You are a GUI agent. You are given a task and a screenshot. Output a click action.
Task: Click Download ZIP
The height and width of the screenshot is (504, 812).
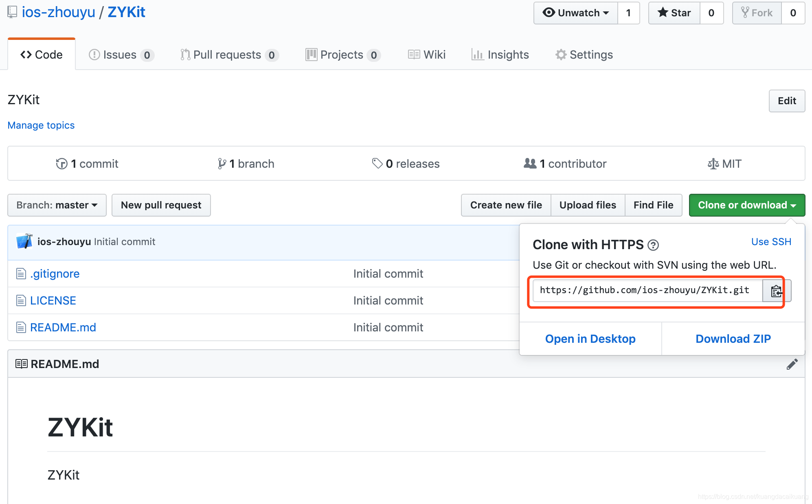pyautogui.click(x=733, y=339)
